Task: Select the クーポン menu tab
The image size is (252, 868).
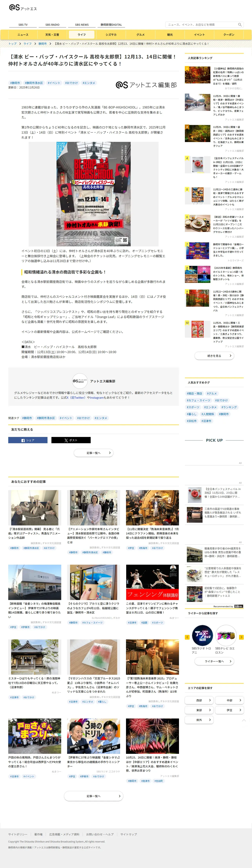Action: click(229, 35)
